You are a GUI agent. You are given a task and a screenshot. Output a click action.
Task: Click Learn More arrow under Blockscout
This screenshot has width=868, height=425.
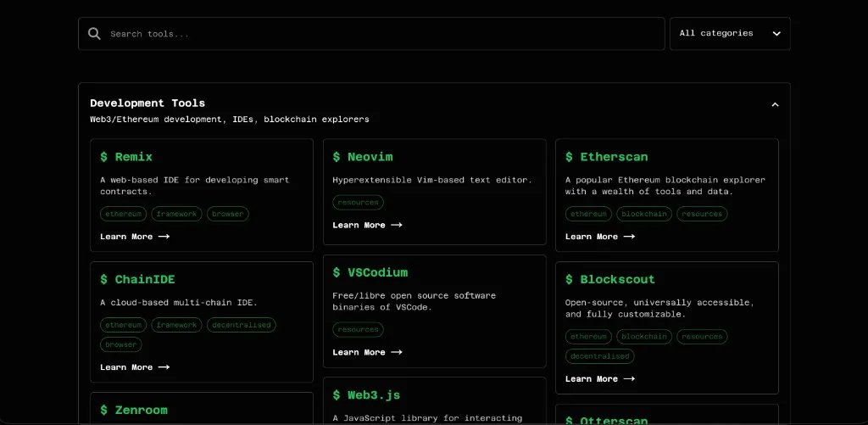click(629, 379)
